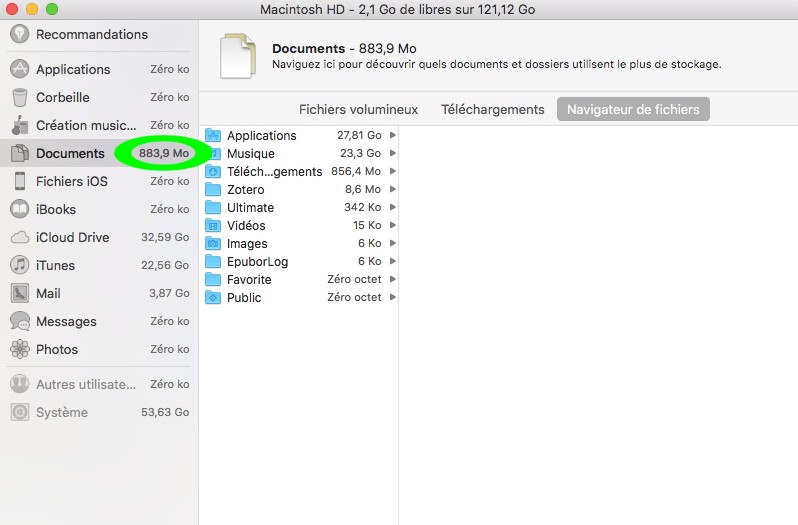Click the Applications folder icon in file browser
798x525 pixels.
pos(213,135)
